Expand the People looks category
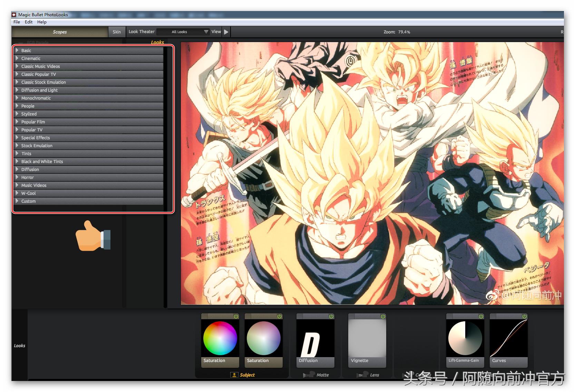 coord(88,106)
